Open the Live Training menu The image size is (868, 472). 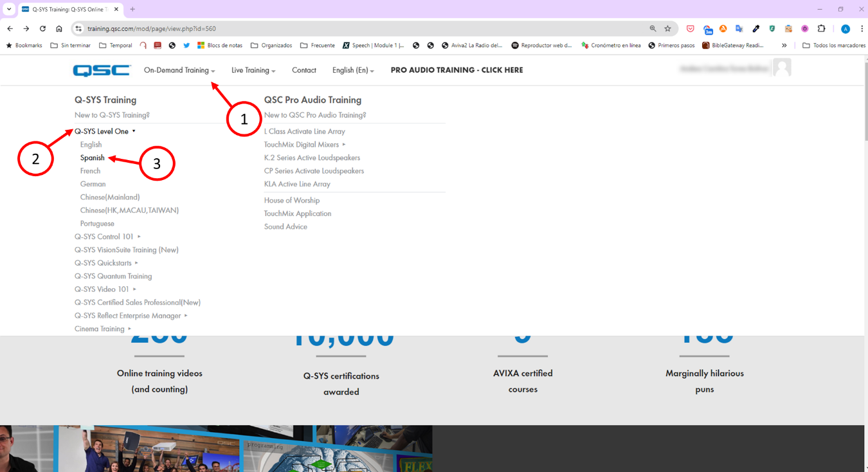click(x=253, y=70)
